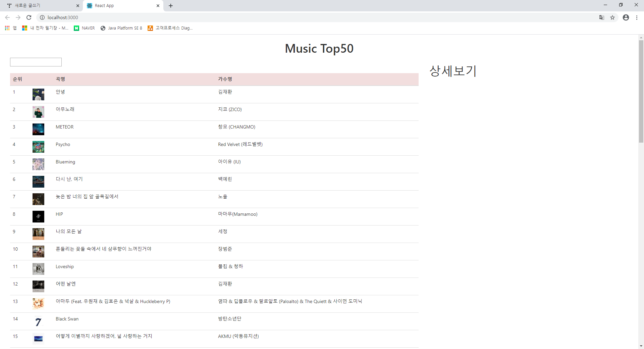
Task: Click album thumbnail for rank 7 song
Action: (x=38, y=199)
